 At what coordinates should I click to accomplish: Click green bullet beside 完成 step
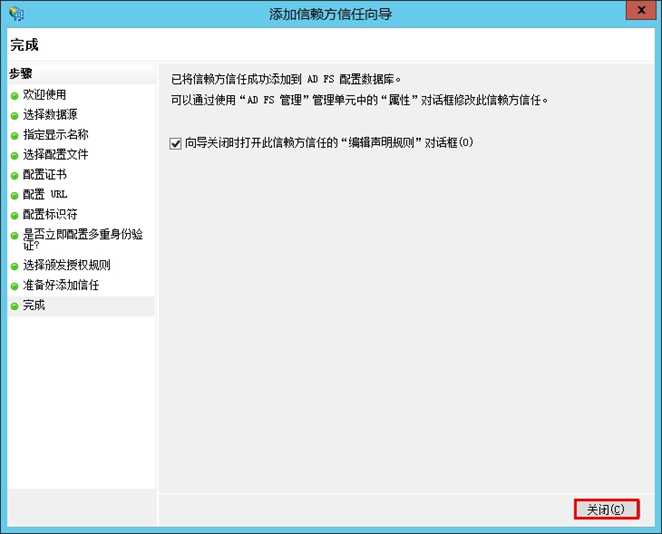click(x=14, y=306)
